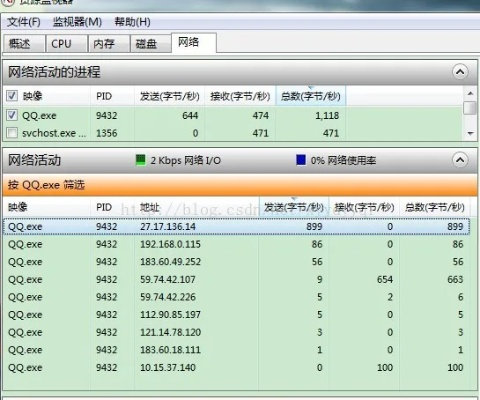Screen dimensions: 480x400
Task: Collapse the 网络活动的进程 section
Action: 460,72
